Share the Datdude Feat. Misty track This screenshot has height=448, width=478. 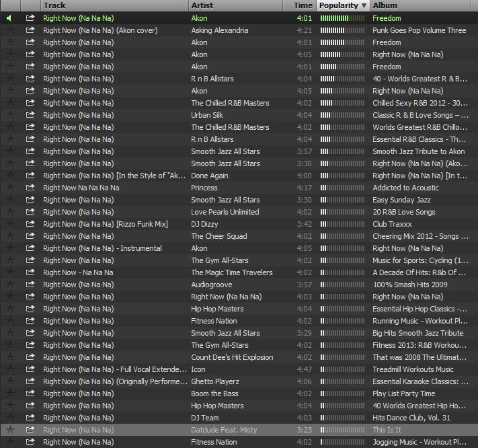coord(30,430)
